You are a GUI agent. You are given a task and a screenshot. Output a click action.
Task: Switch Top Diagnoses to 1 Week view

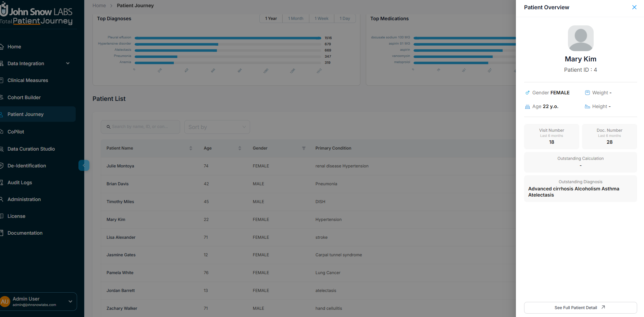(x=321, y=18)
